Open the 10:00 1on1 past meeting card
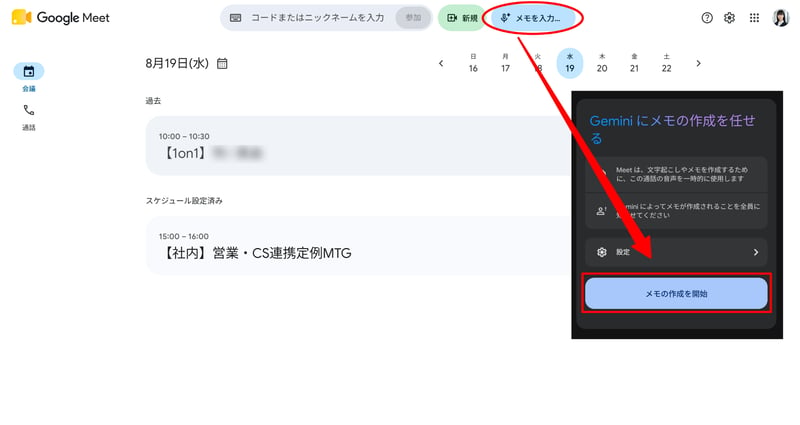The height and width of the screenshot is (425, 800). pyautogui.click(x=358, y=145)
